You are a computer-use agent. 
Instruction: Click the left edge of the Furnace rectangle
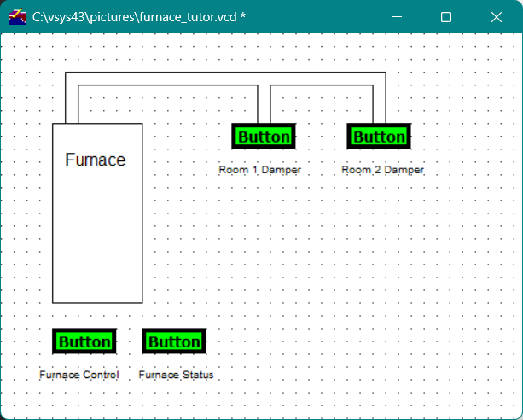pyautogui.click(x=53, y=213)
